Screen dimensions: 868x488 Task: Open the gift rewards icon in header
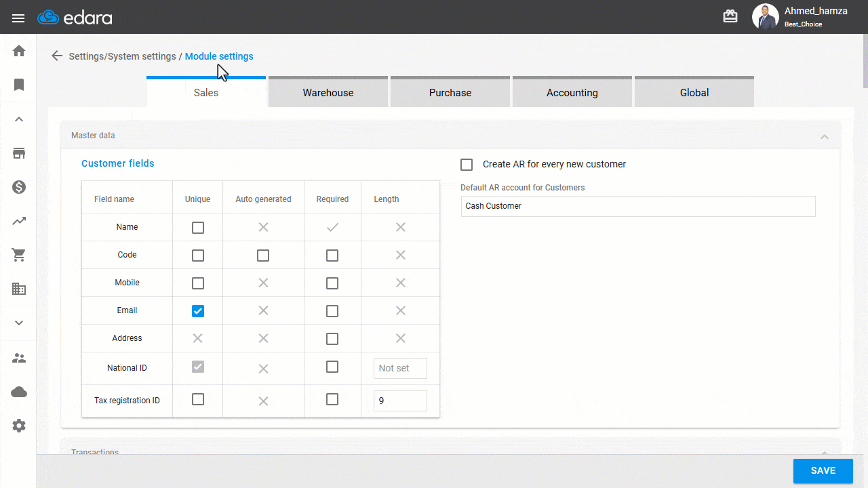tap(730, 17)
